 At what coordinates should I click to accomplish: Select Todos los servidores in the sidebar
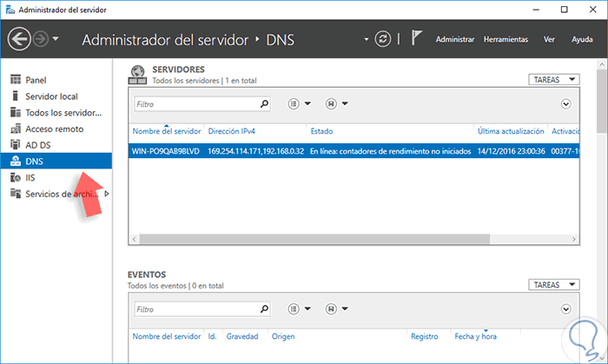point(56,112)
